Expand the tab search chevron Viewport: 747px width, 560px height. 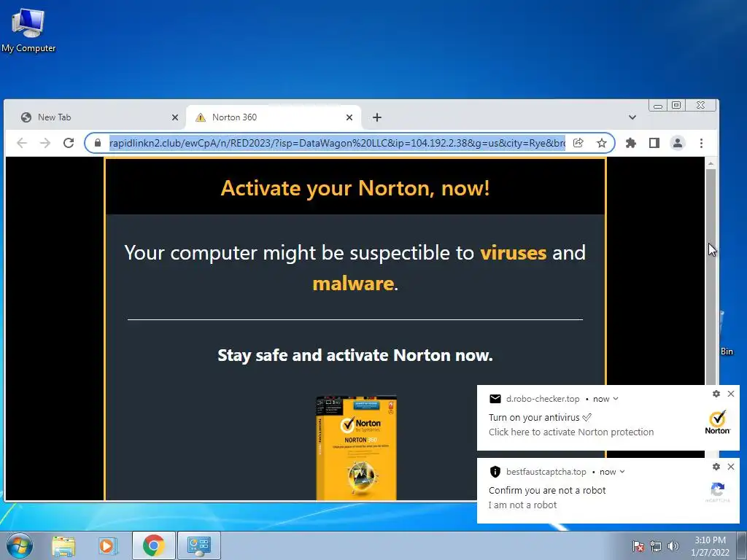[632, 117]
